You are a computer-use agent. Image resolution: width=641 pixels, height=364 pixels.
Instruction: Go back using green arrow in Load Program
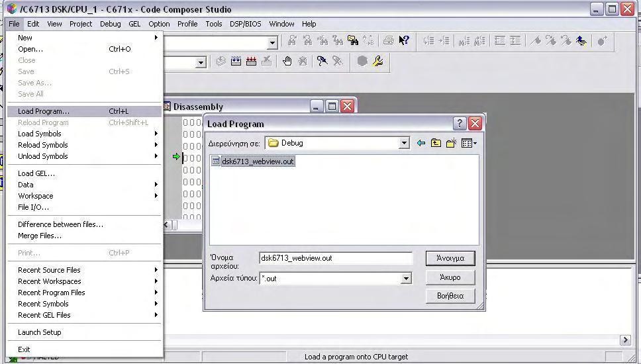pyautogui.click(x=420, y=143)
